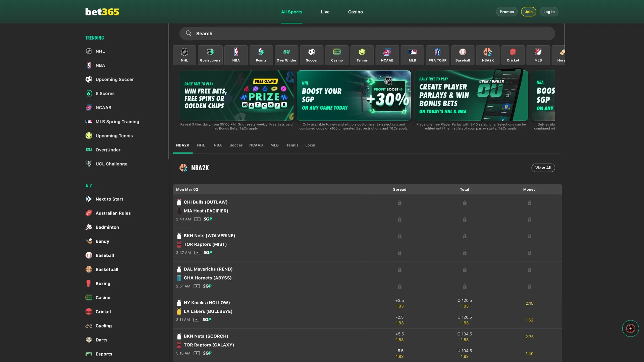Select Over 120.5 total for Knicks game

465,303
